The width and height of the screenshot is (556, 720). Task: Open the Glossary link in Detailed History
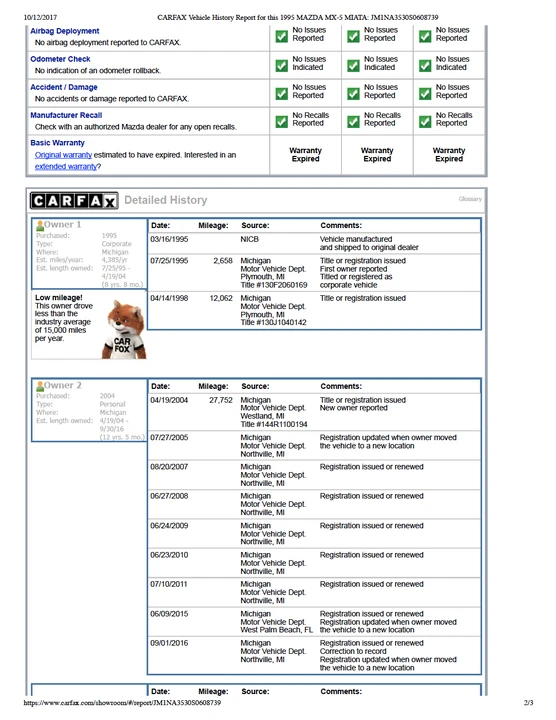click(470, 199)
